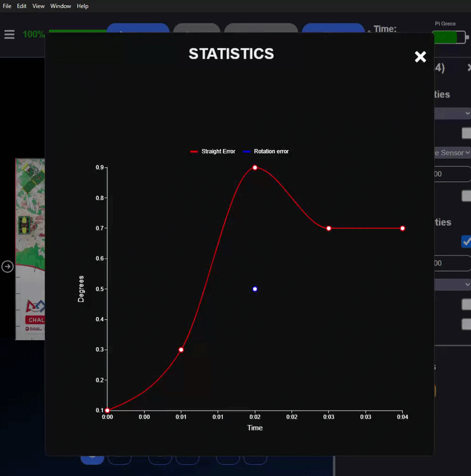Open the Help menu
Screen dimensions: 471x476
tap(82, 6)
